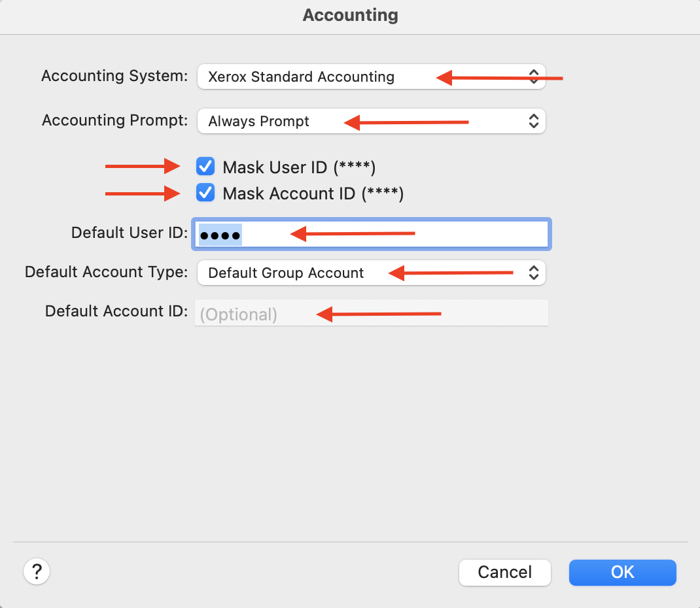Click the "Accounting Prompt:" label
The width and height of the screenshot is (700, 608).
(115, 120)
